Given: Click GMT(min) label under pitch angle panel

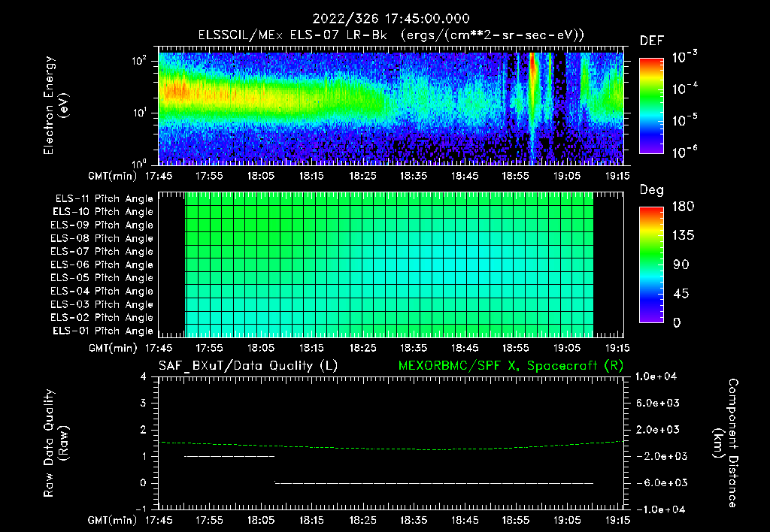Looking at the screenshot, I should [x=113, y=349].
